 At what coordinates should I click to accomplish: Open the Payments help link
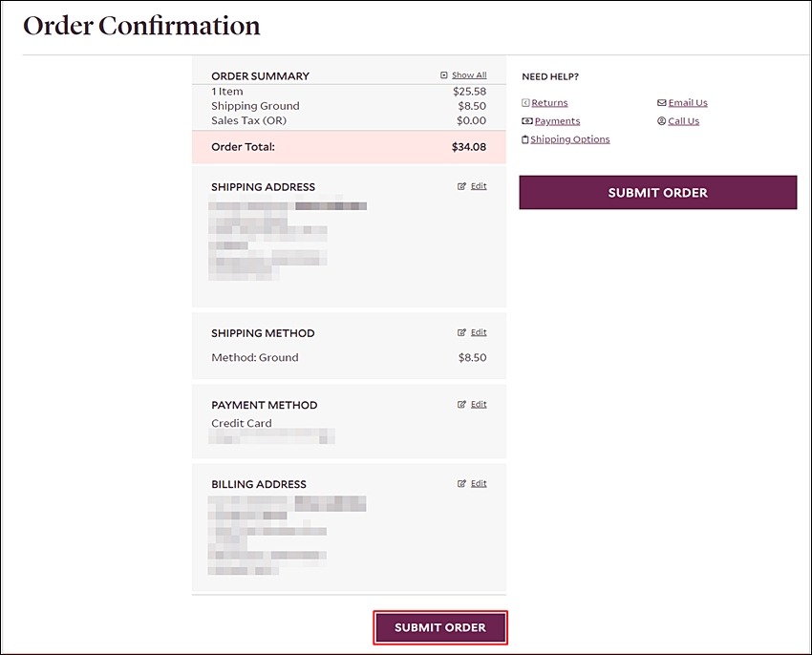point(557,120)
